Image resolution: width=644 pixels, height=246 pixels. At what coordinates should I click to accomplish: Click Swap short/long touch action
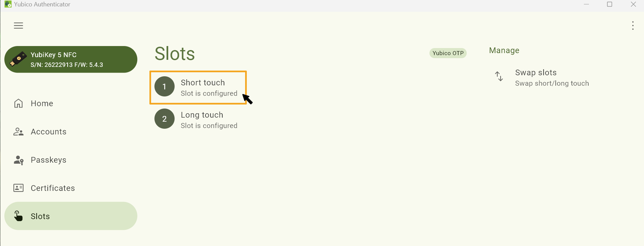(552, 83)
